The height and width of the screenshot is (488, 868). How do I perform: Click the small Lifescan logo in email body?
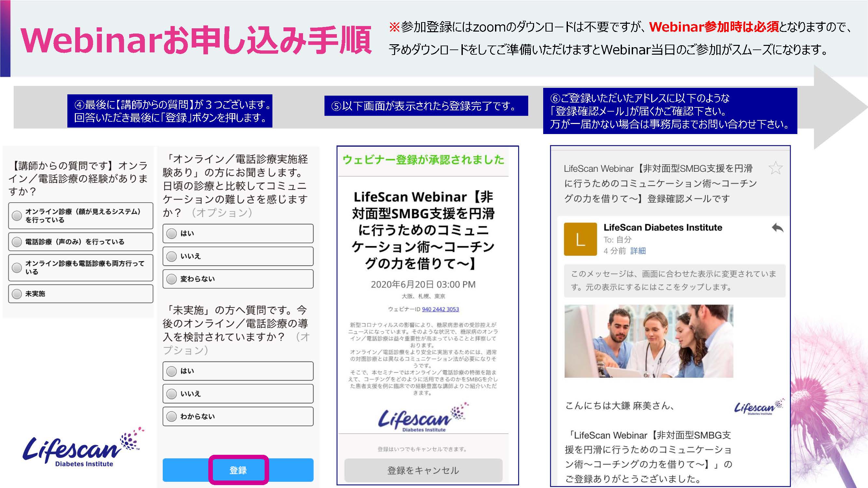tap(760, 407)
